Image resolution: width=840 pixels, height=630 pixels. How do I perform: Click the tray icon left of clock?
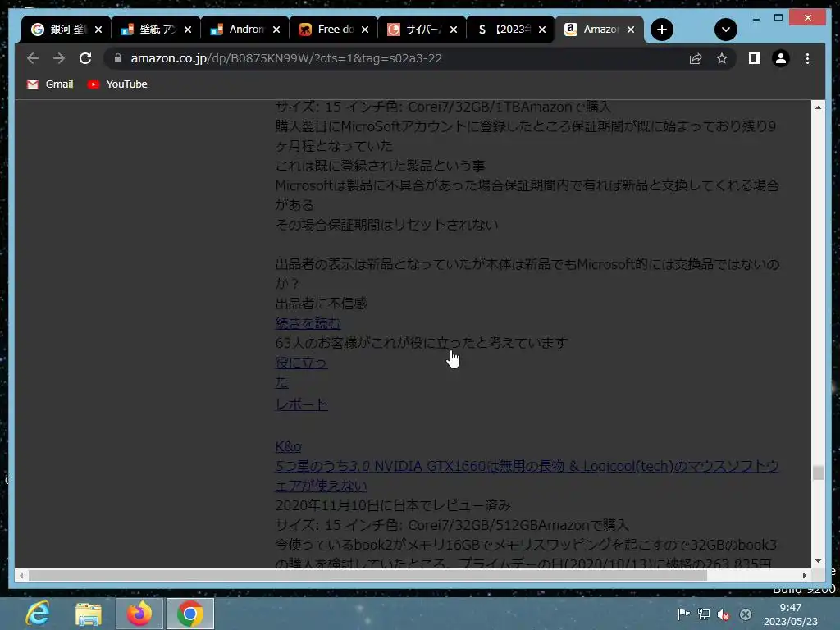[745, 614]
